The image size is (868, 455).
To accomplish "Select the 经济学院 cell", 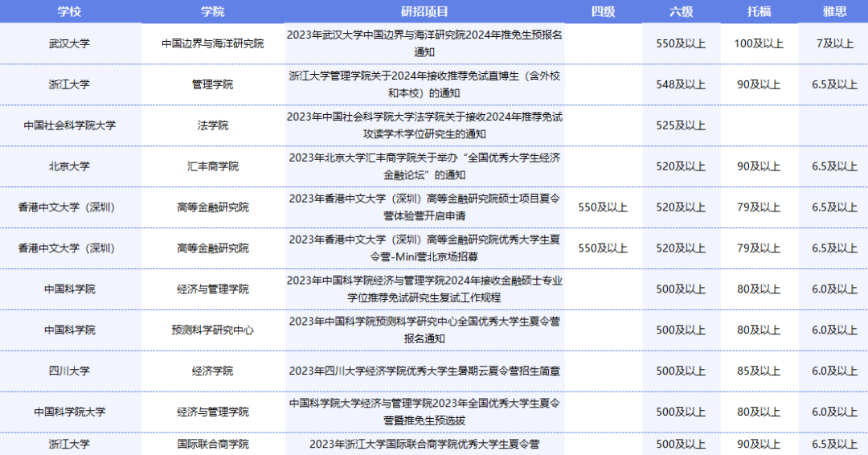I will click(212, 371).
